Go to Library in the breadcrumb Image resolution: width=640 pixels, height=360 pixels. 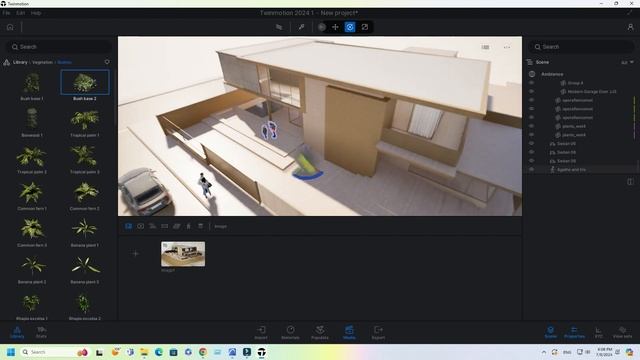pos(20,62)
